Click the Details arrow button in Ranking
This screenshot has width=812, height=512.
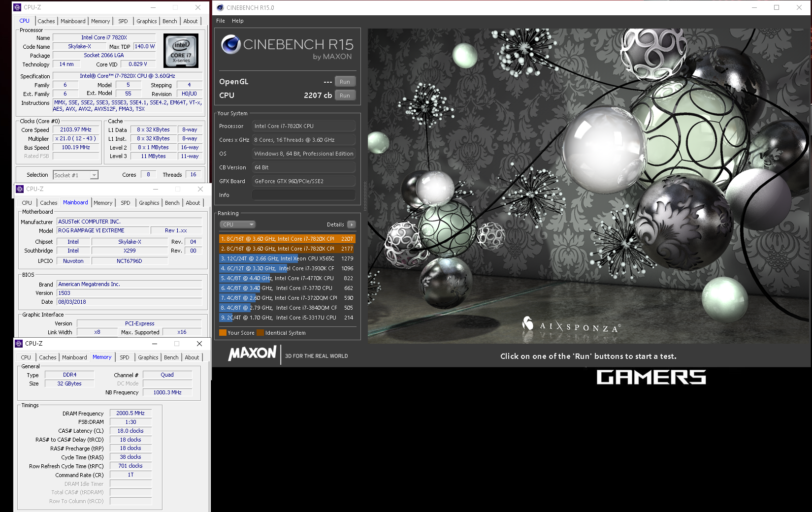pyautogui.click(x=351, y=224)
